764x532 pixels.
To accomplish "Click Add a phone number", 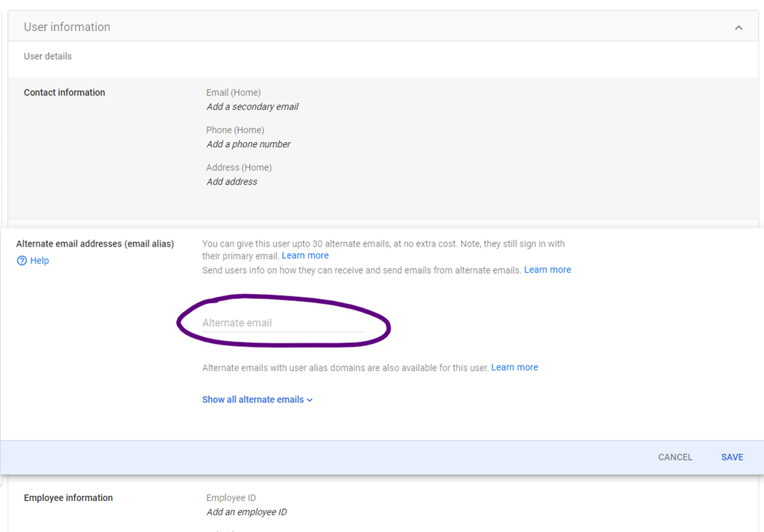I will [x=248, y=144].
